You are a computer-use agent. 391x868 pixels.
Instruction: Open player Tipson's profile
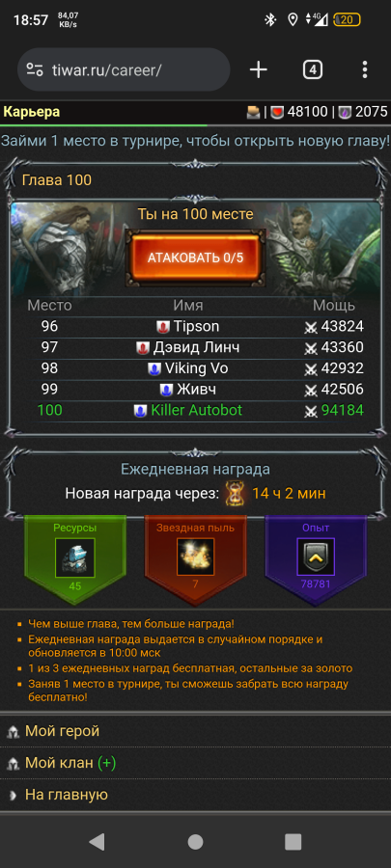tap(197, 327)
